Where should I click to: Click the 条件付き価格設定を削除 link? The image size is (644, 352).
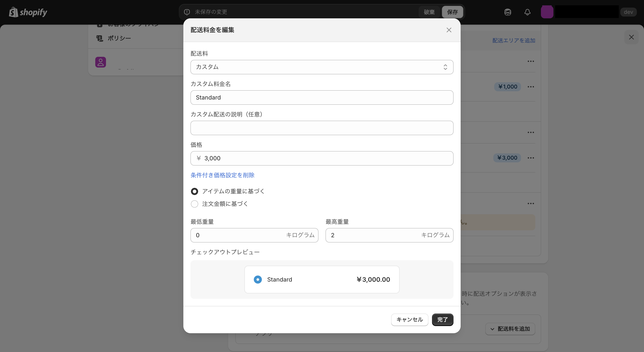pos(222,175)
